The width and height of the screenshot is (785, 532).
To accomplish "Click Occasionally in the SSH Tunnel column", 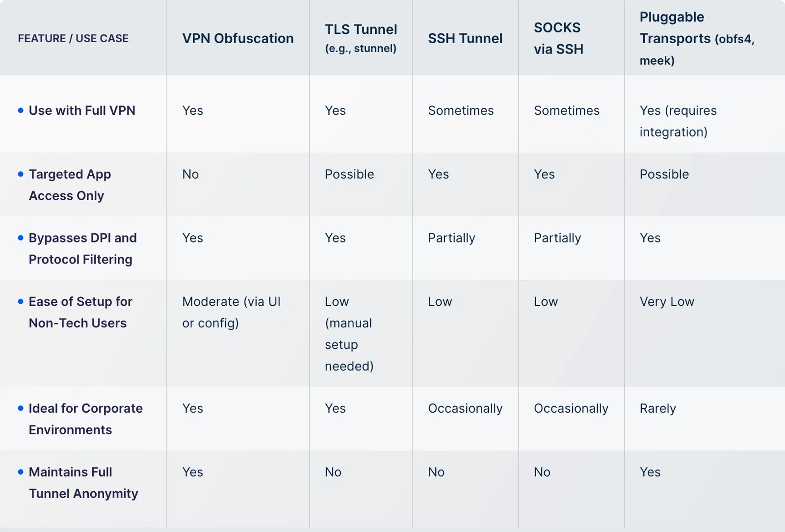I will tap(465, 408).
